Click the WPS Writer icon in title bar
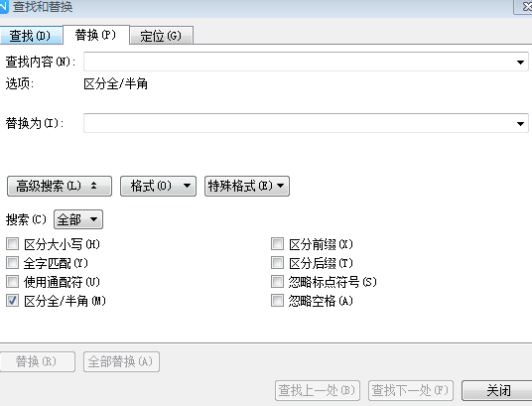 (3, 7)
